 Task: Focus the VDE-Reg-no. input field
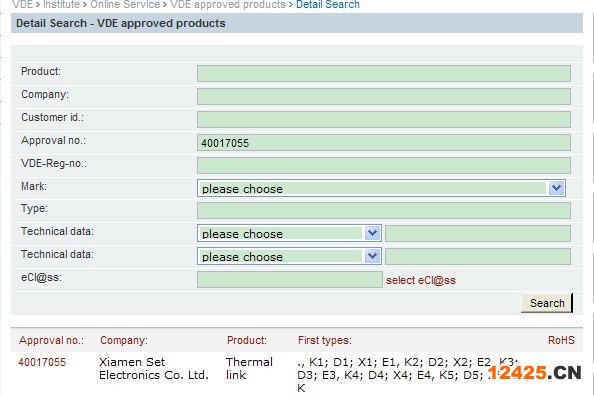(x=384, y=166)
